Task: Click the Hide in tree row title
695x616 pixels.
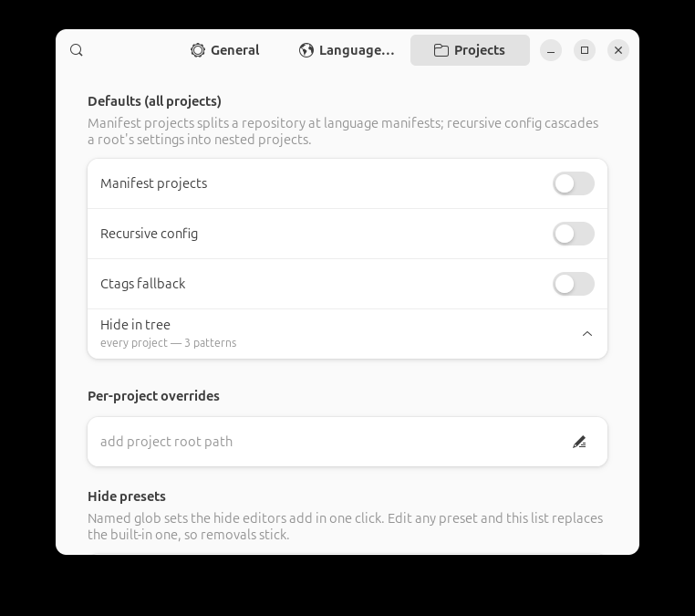Action: [x=135, y=325]
